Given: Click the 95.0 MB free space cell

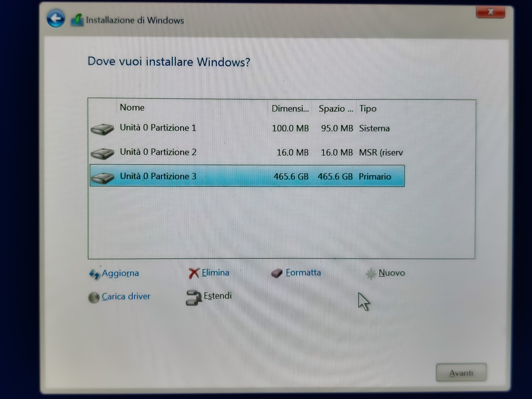Looking at the screenshot, I should click(337, 128).
